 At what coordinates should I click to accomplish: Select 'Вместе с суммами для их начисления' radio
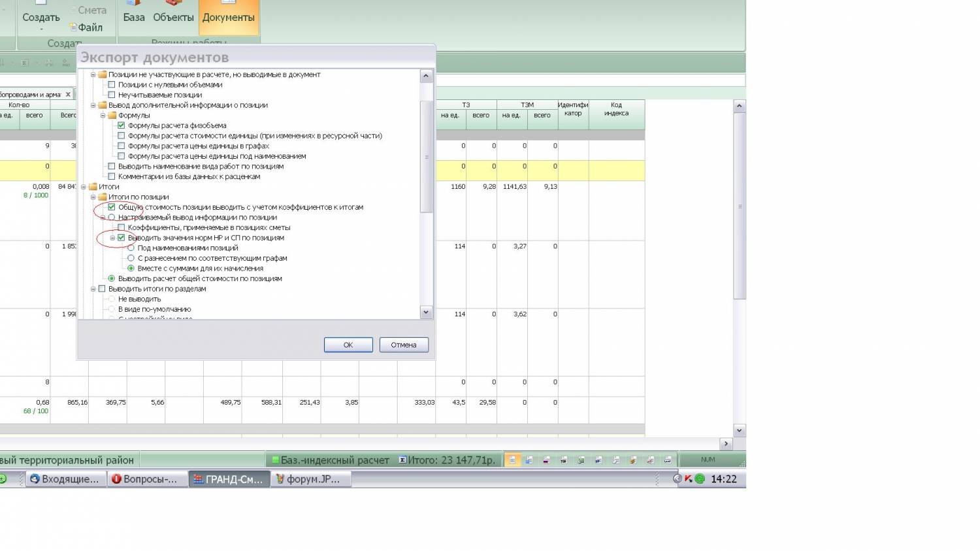[131, 268]
